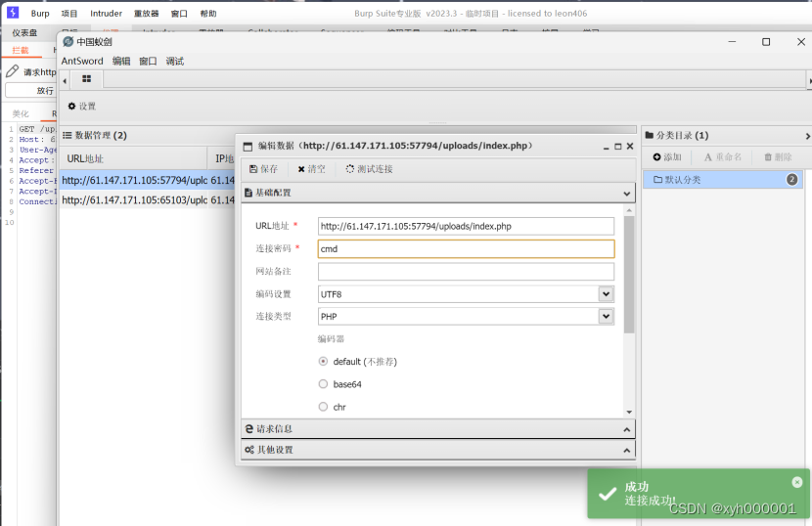Click the vertical scrollbar thumb in the dialog
The width and height of the screenshot is (812, 526).
629,275
